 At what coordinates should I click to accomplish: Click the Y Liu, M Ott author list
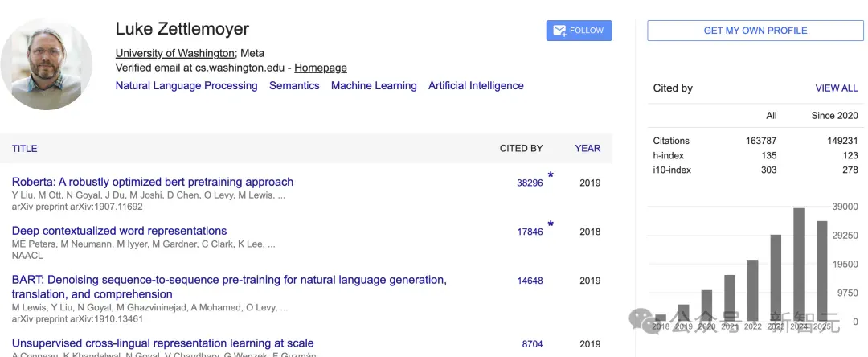[x=149, y=195]
